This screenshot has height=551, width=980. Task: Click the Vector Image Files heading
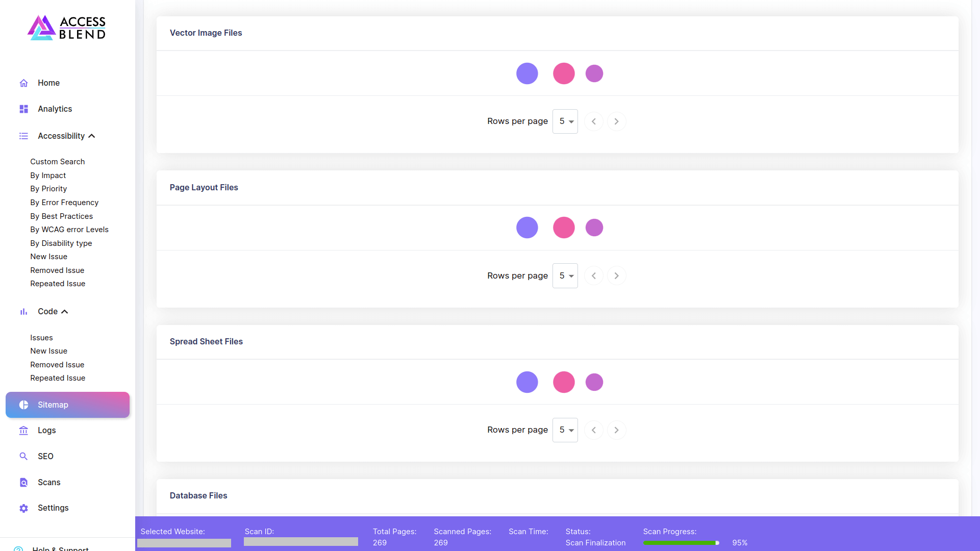206,33
